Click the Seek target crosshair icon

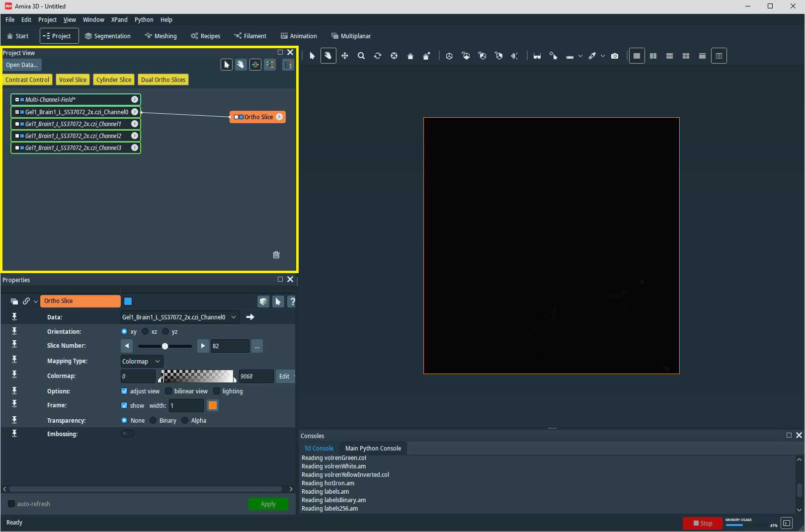[394, 56]
